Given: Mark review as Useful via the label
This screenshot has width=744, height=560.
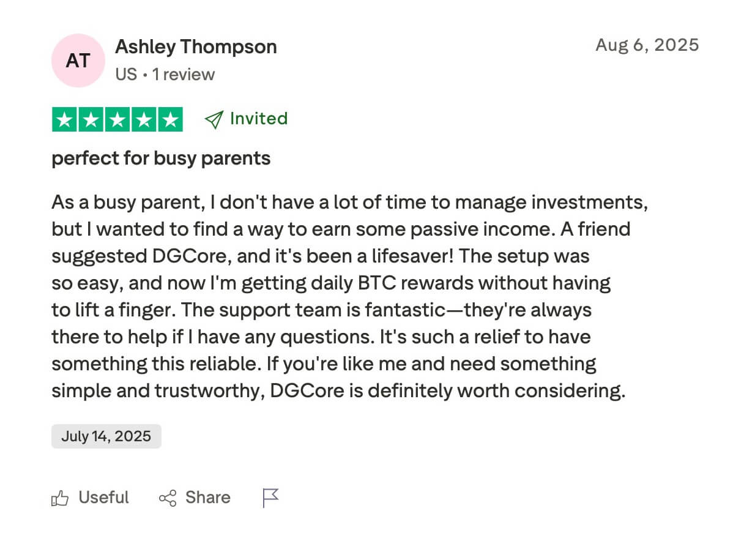Looking at the screenshot, I should click(x=103, y=498).
